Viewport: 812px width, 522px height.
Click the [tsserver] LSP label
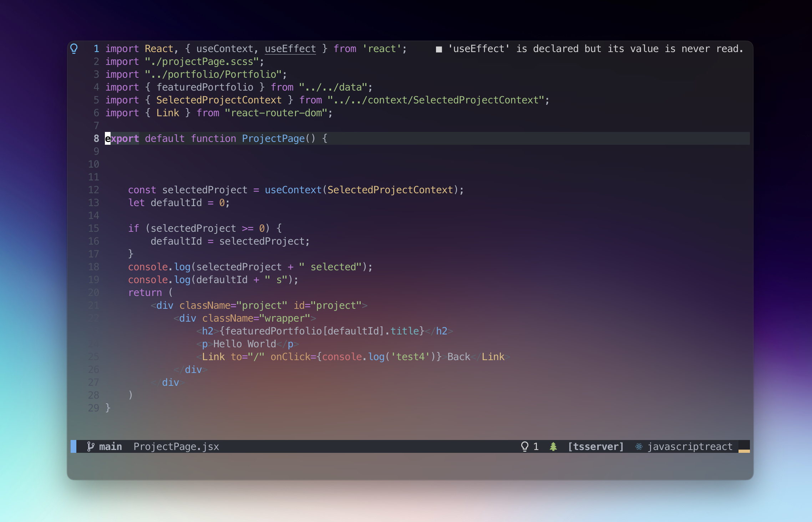(x=595, y=446)
